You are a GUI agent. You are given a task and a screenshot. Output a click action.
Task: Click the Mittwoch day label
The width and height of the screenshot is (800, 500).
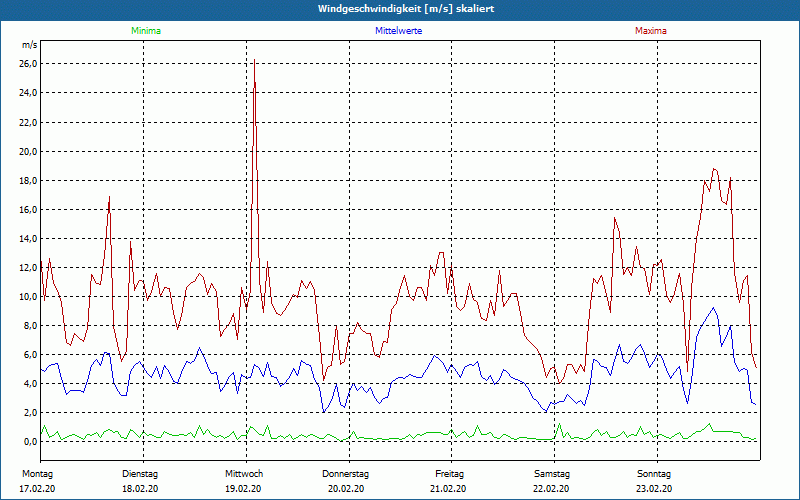[244, 474]
